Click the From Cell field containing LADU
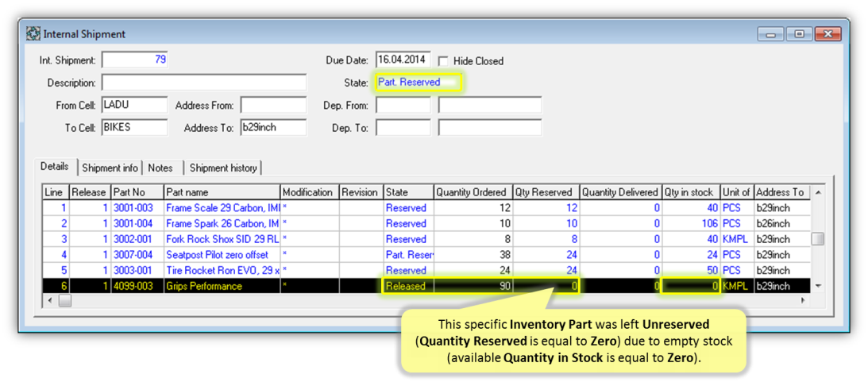 [x=134, y=105]
